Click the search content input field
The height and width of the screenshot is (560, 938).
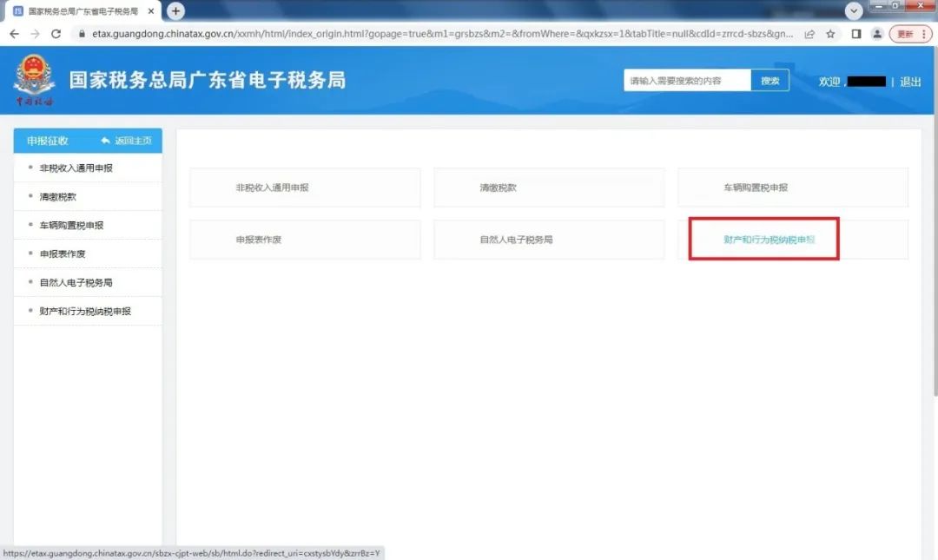(687, 80)
